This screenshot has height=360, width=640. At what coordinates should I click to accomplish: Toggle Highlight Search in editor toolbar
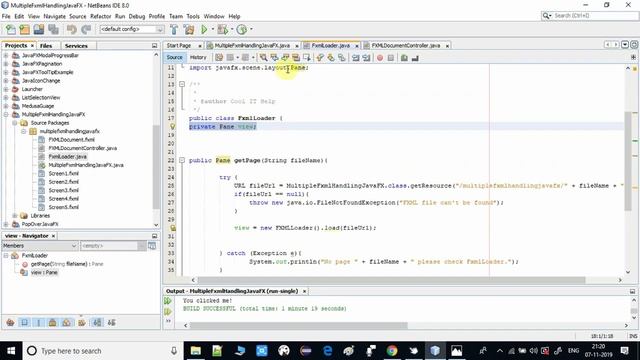[x=296, y=58]
